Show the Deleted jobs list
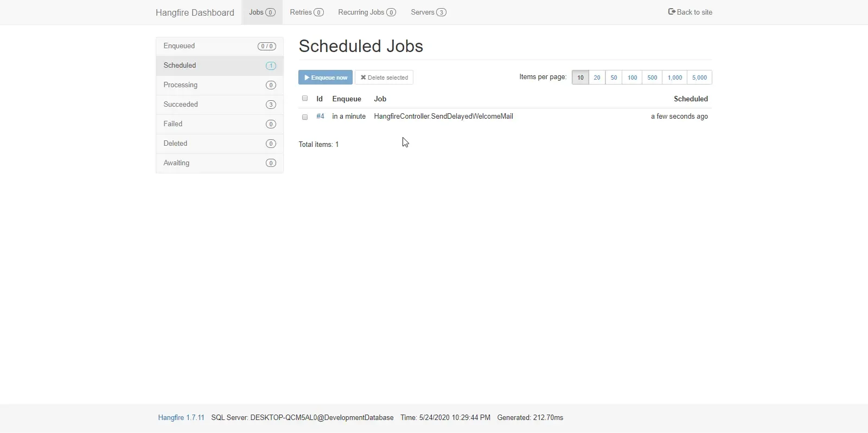This screenshot has width=868, height=433. [219, 144]
